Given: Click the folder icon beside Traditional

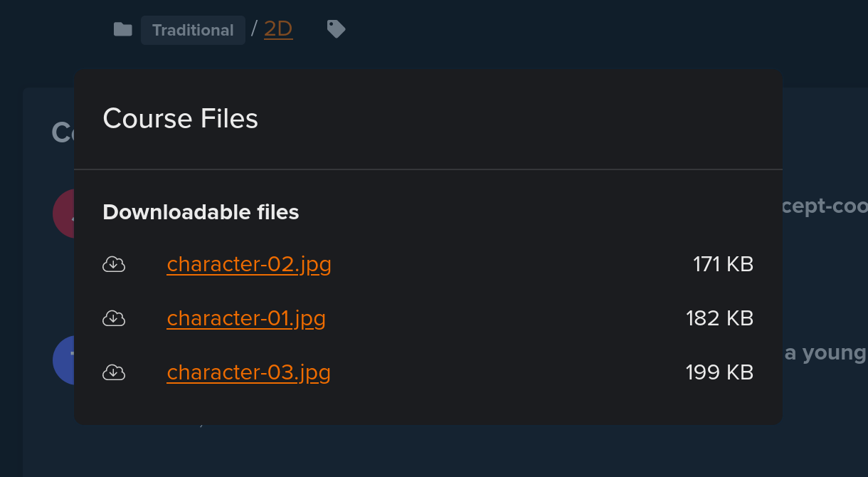Looking at the screenshot, I should click(123, 29).
